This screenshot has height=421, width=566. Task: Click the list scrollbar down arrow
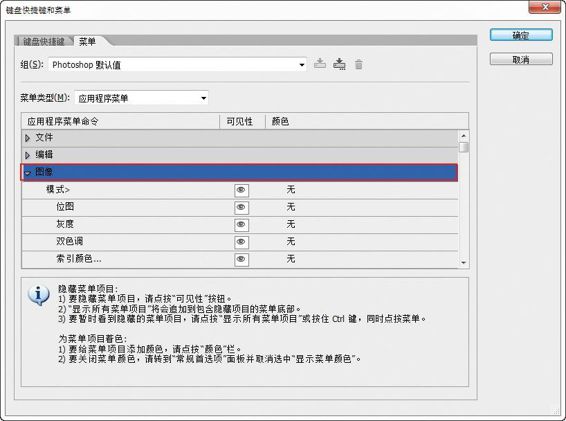coord(463,263)
